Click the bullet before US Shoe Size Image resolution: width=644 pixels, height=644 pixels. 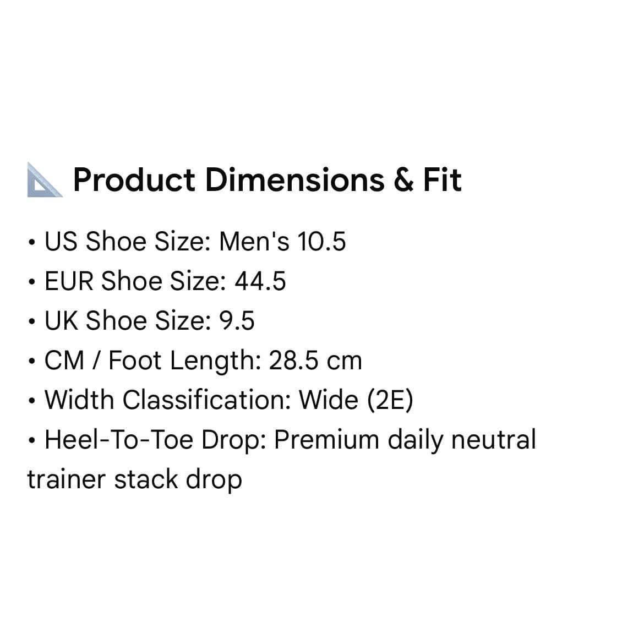(31, 242)
